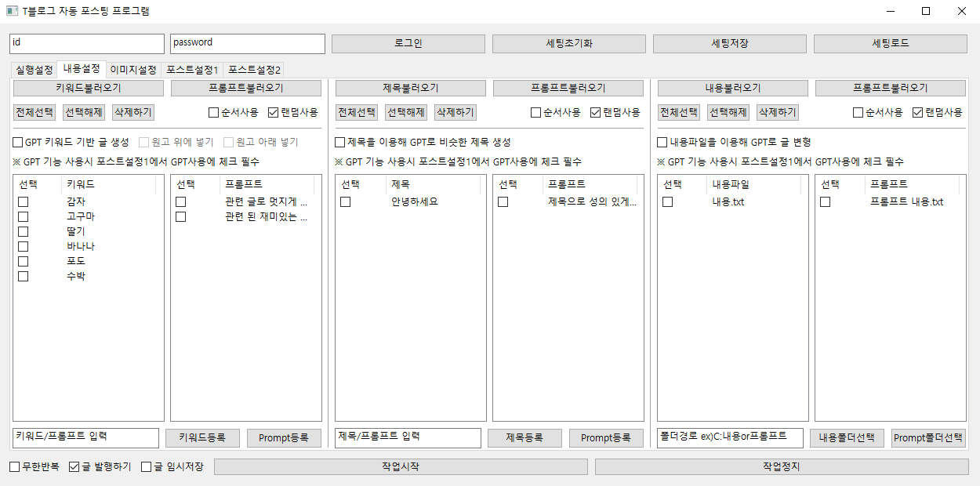Click the 키워드불러오기 button
The height and width of the screenshot is (486, 980).
click(88, 89)
